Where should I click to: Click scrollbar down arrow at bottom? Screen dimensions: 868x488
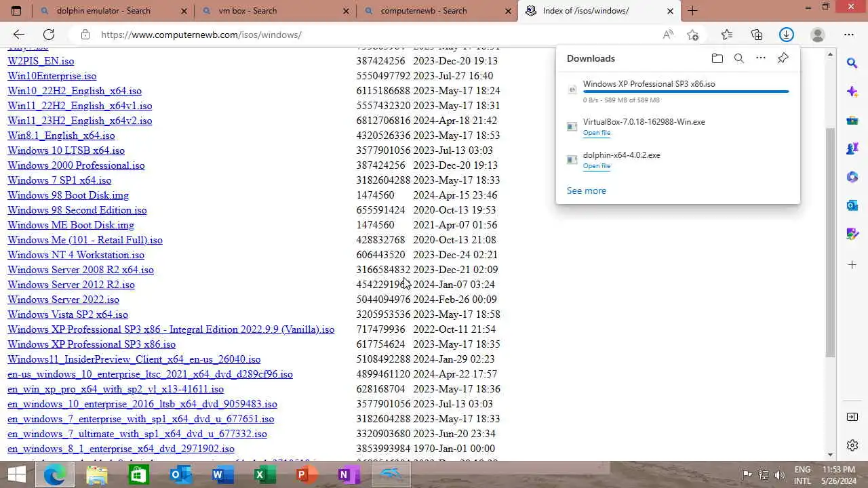(x=831, y=455)
